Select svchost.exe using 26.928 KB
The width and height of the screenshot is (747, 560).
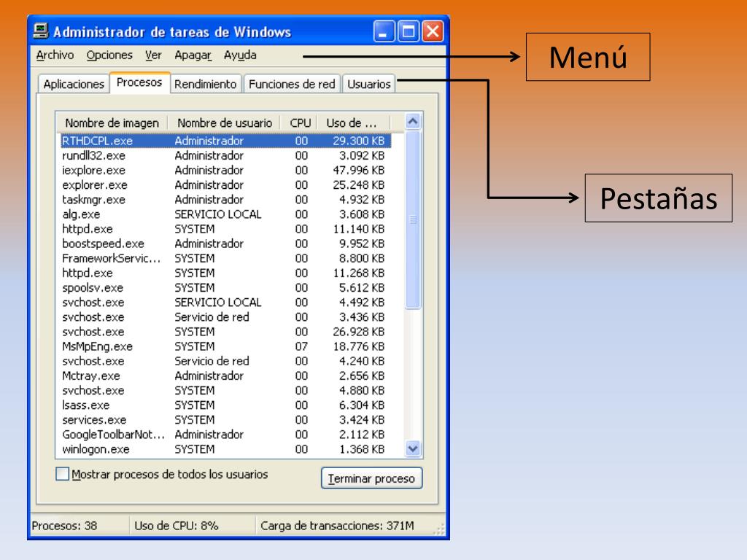tap(226, 332)
